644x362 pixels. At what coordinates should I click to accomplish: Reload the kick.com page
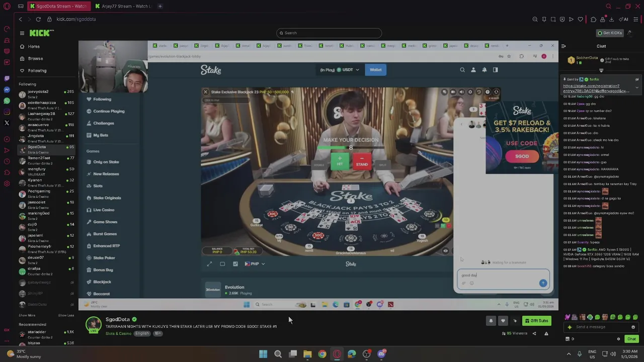(38, 19)
